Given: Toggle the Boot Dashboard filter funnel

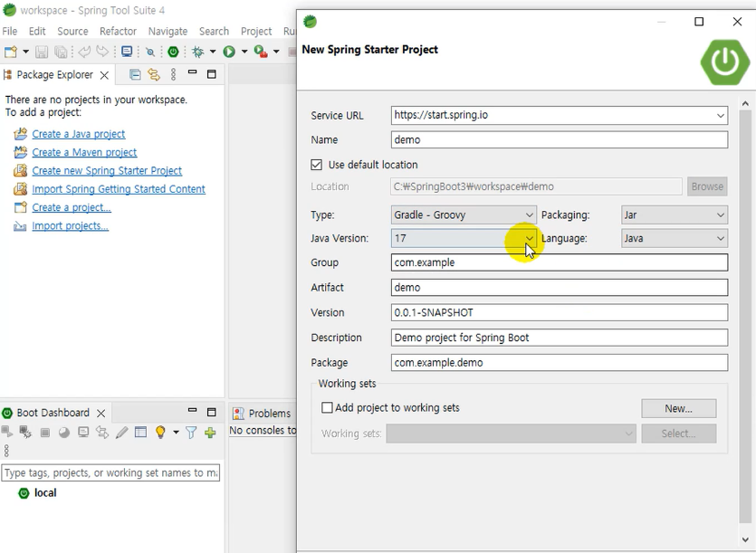Looking at the screenshot, I should (x=191, y=433).
